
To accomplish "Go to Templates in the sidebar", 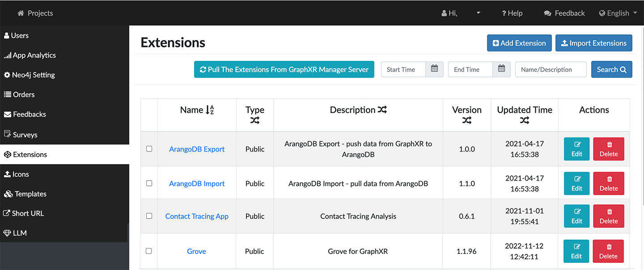I will [25, 194].
